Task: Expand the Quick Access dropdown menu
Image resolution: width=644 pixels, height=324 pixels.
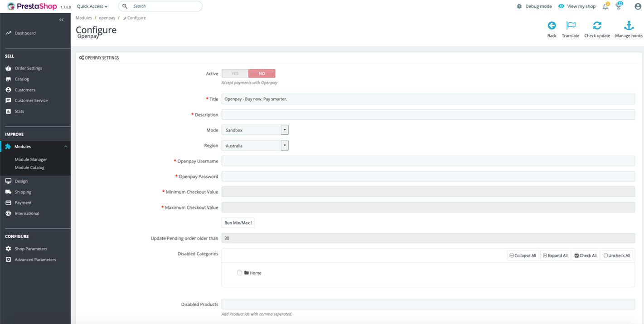Action: (x=92, y=6)
